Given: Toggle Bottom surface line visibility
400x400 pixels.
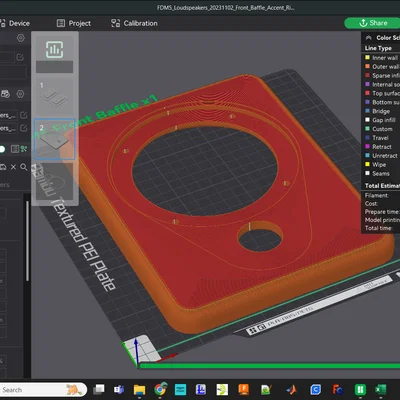Looking at the screenshot, I should [x=382, y=102].
